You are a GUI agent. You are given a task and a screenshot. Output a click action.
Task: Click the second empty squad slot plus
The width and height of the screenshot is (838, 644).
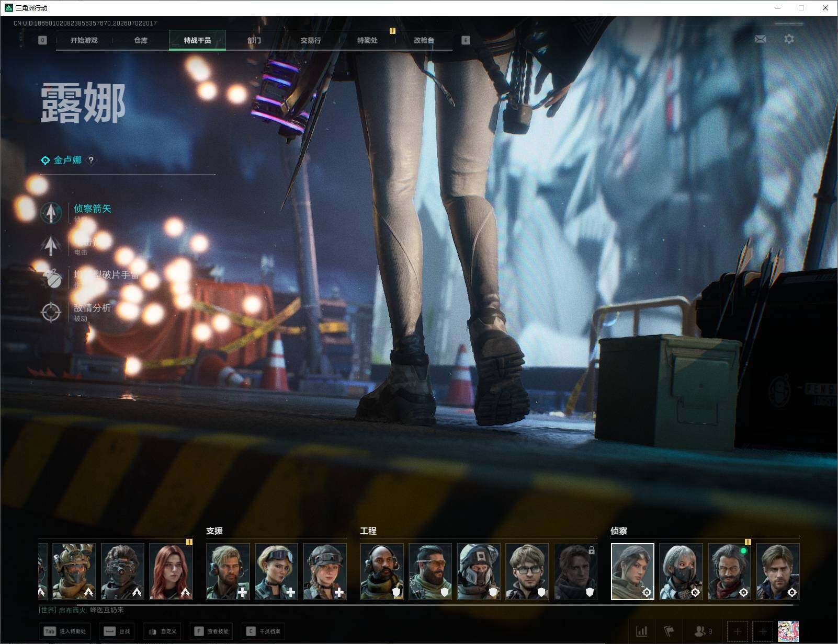point(763,631)
